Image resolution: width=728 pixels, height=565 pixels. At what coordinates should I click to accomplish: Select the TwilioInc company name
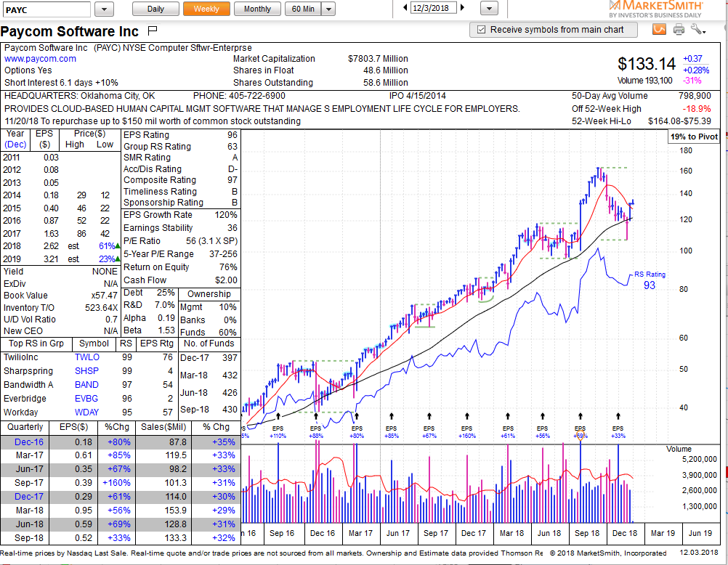pos(21,357)
